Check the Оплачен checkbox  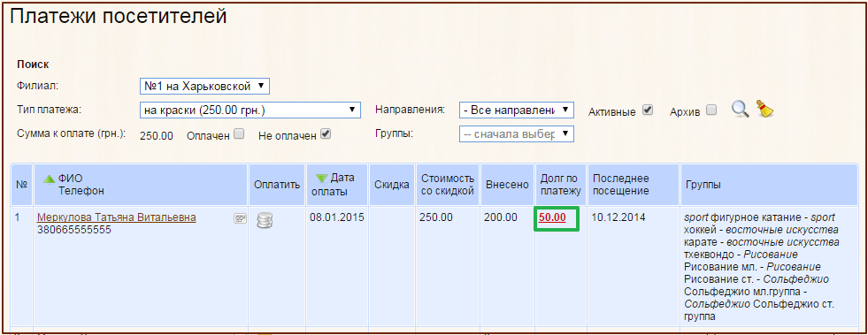tap(239, 133)
